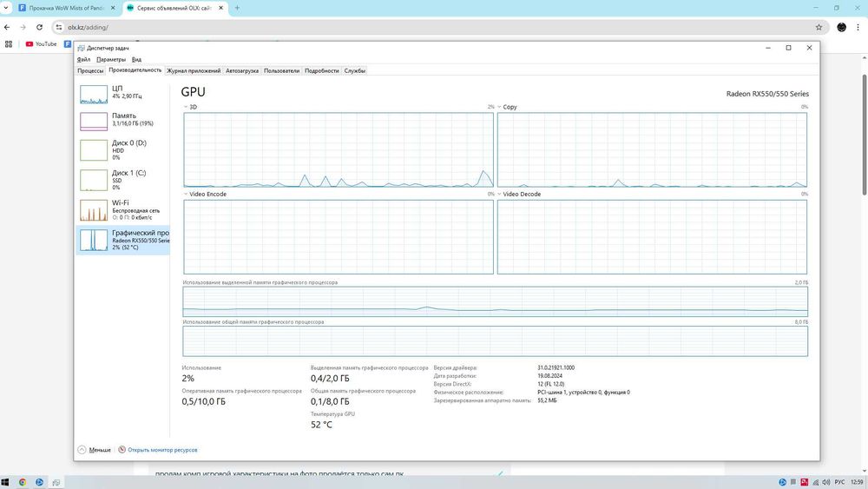Viewport: 868px width, 489px height.
Task: Switch to the Производительность tab
Action: [x=135, y=70]
